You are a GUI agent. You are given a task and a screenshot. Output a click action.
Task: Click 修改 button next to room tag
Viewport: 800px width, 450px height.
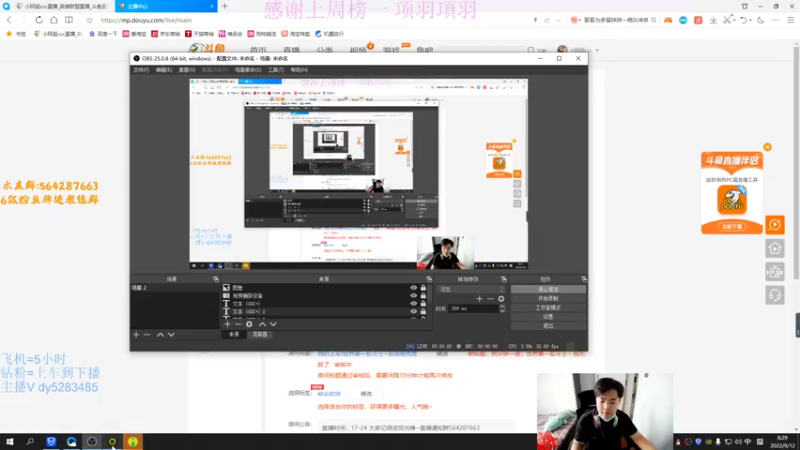pyautogui.click(x=366, y=393)
